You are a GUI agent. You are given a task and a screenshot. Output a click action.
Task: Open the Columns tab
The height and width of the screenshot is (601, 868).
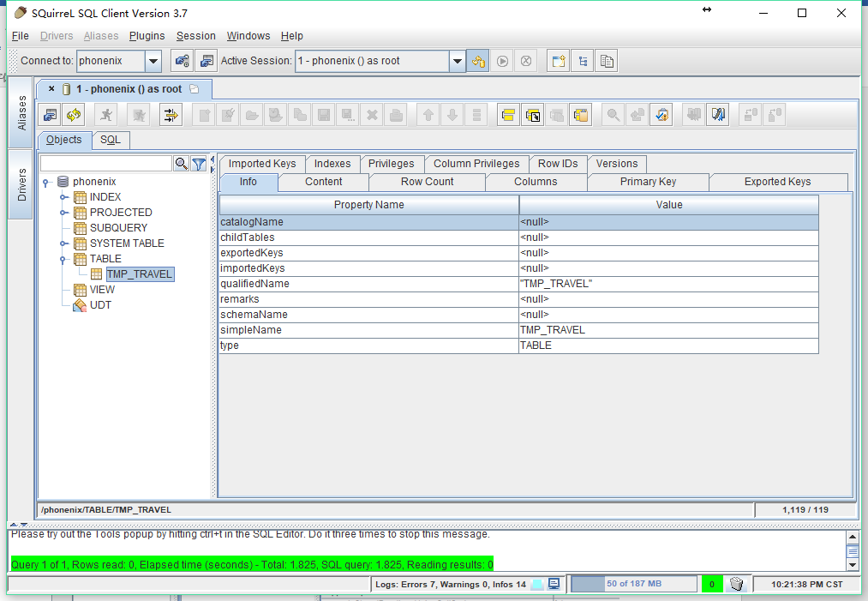[x=536, y=182]
